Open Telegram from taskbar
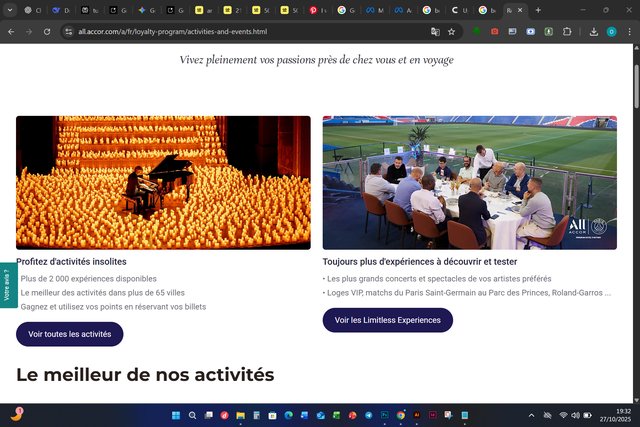Image resolution: width=640 pixels, height=427 pixels. tap(369, 415)
